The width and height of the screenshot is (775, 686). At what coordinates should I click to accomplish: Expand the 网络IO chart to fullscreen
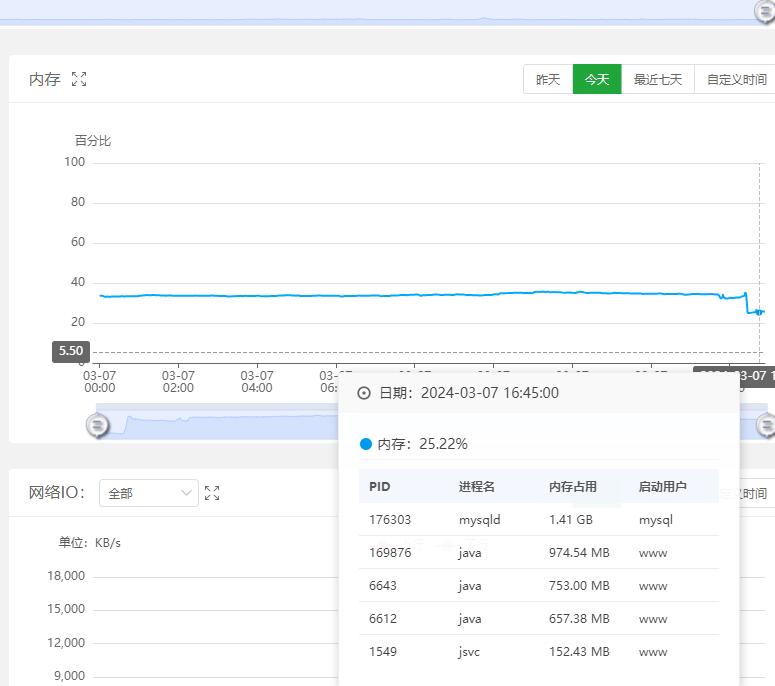[x=212, y=493]
